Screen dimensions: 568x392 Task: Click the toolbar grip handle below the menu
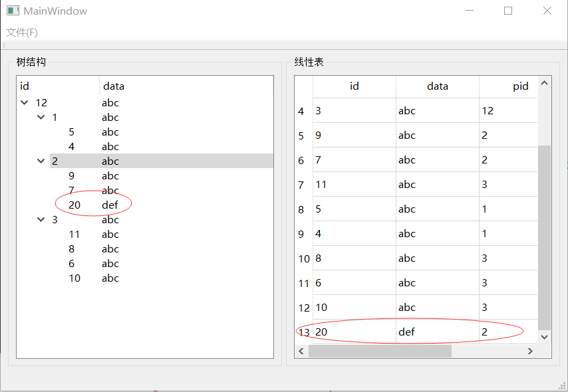[x=3, y=45]
